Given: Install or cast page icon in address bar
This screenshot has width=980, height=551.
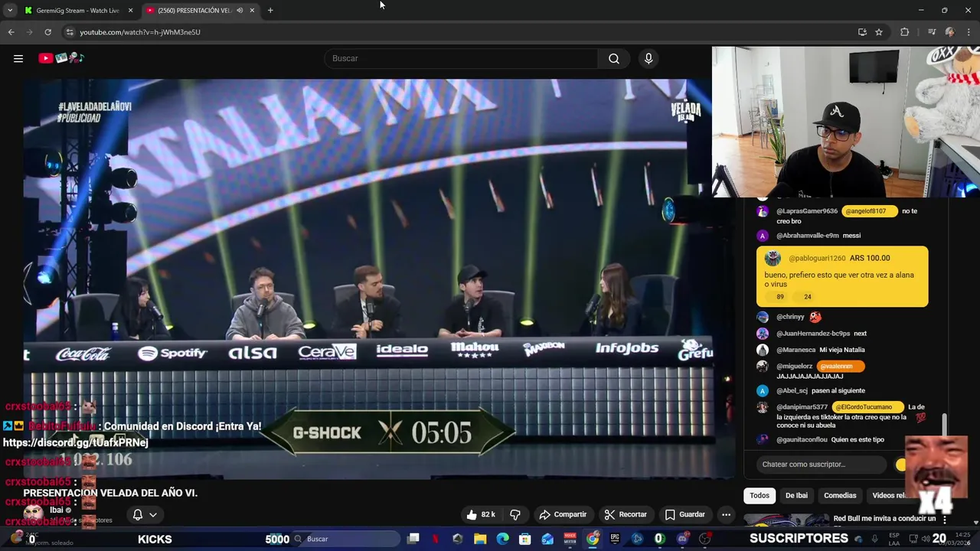Looking at the screenshot, I should pyautogui.click(x=862, y=32).
